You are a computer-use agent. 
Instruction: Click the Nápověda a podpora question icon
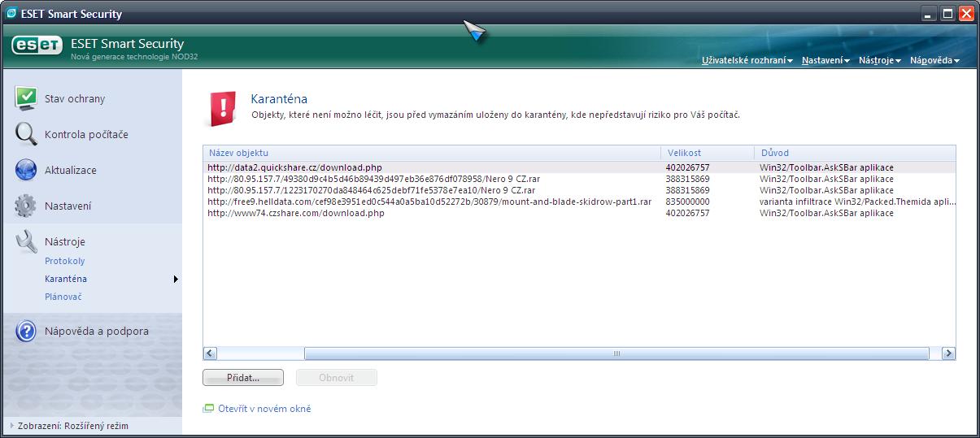[x=26, y=331]
